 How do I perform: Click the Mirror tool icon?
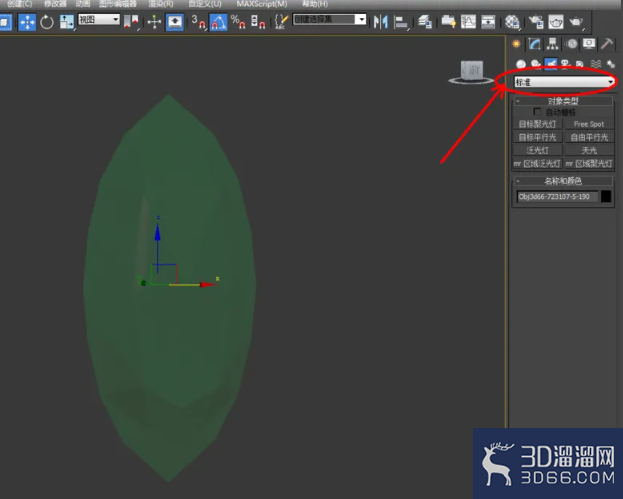(380, 22)
